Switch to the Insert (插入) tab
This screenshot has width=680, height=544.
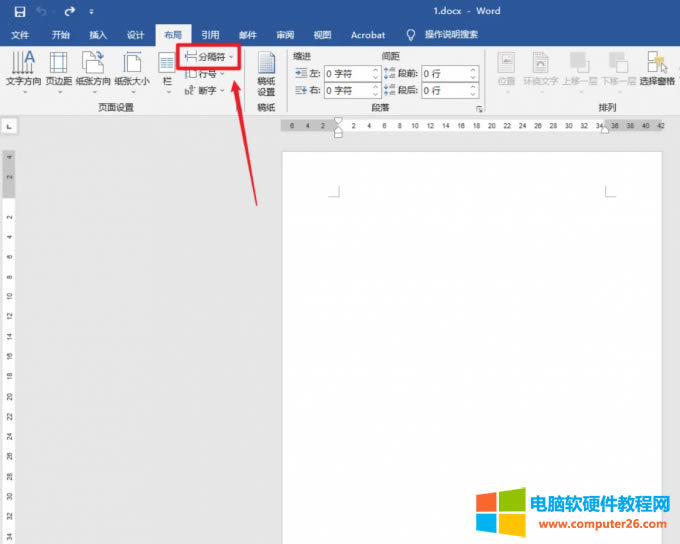tap(98, 35)
